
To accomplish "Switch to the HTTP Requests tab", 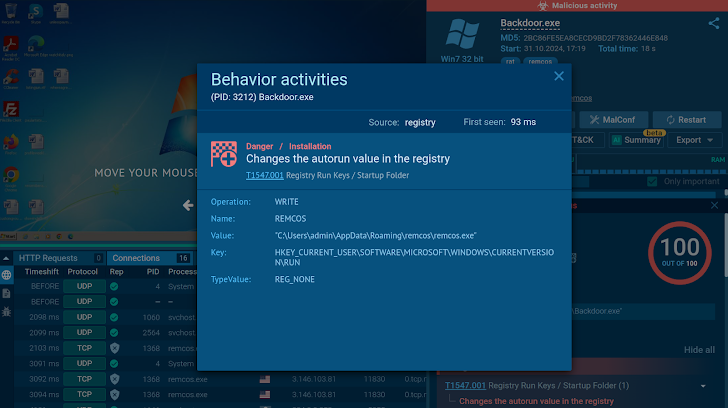I will coord(48,258).
